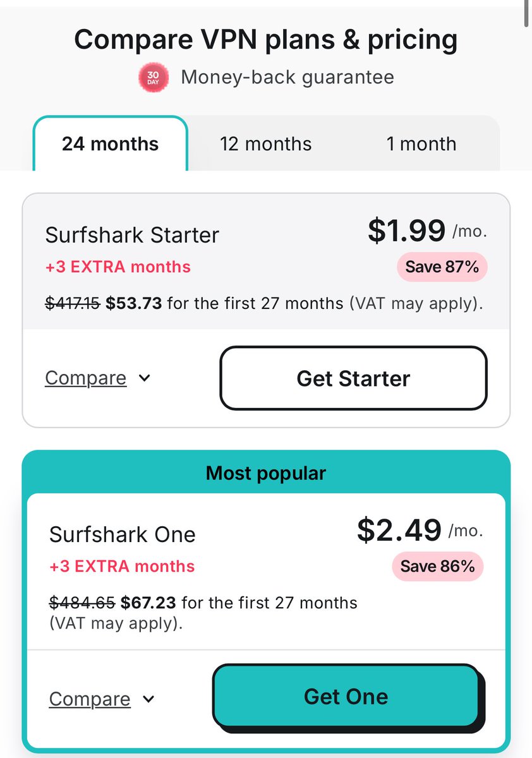
Task: Select the 24 months tab
Action: pyautogui.click(x=110, y=143)
